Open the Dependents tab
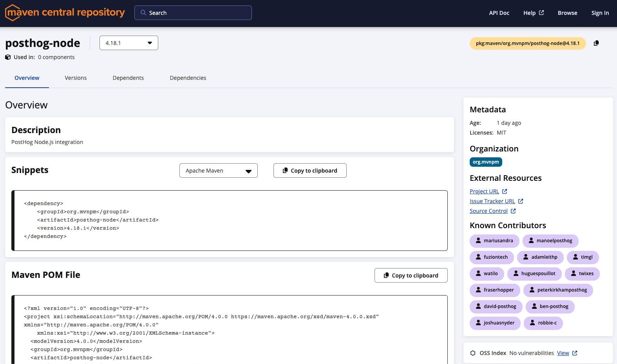 tap(128, 78)
